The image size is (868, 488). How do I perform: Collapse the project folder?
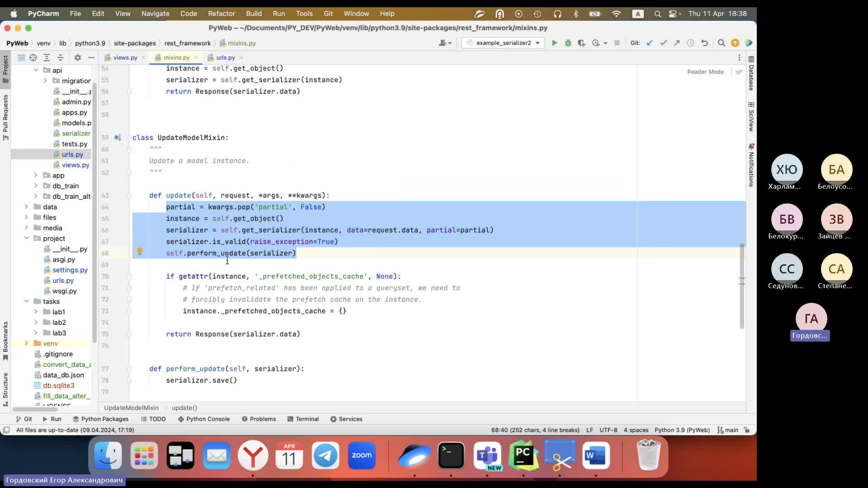pos(26,238)
